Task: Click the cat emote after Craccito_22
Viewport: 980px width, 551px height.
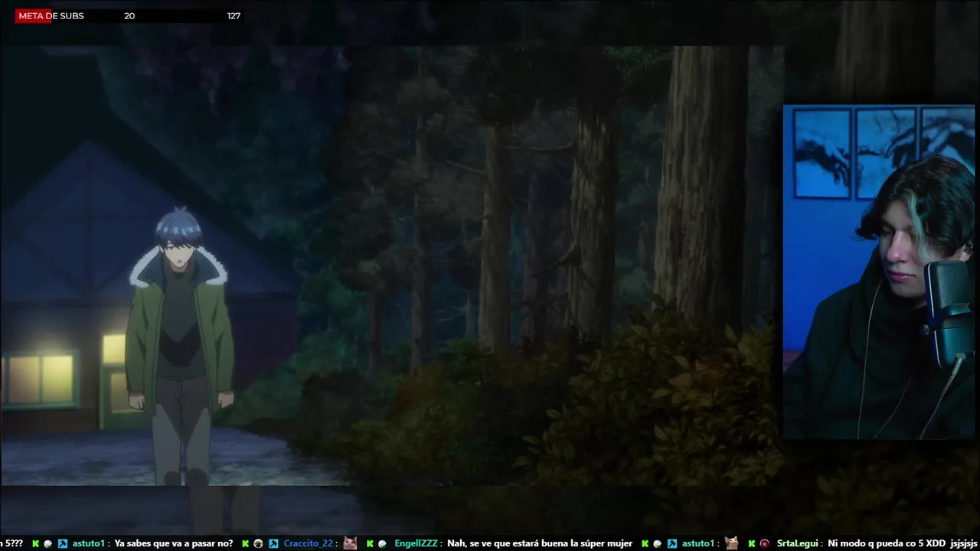Action: [x=350, y=543]
